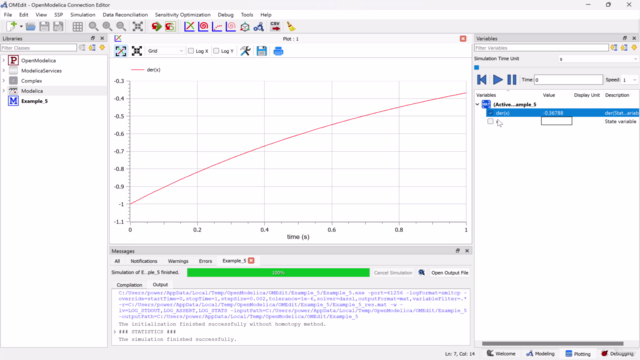Open new array parametric plot window
The width and height of the screenshot is (640, 360).
tap(231, 27)
